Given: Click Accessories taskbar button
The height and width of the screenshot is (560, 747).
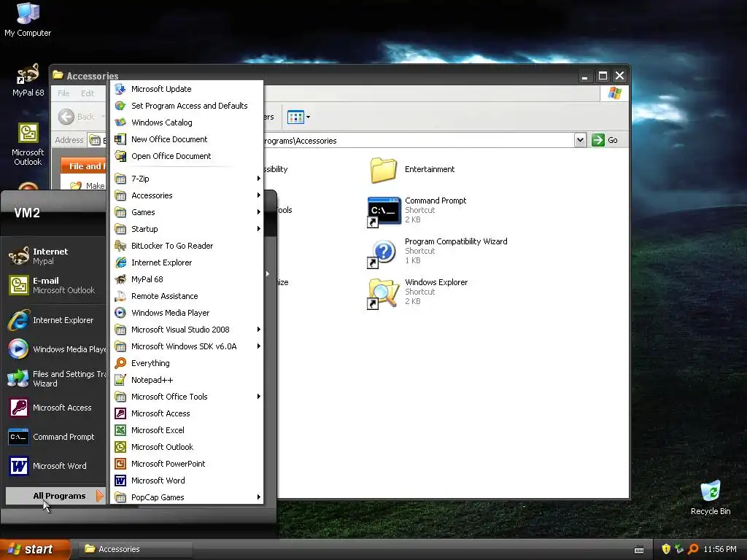Looking at the screenshot, I should pyautogui.click(x=135, y=550).
